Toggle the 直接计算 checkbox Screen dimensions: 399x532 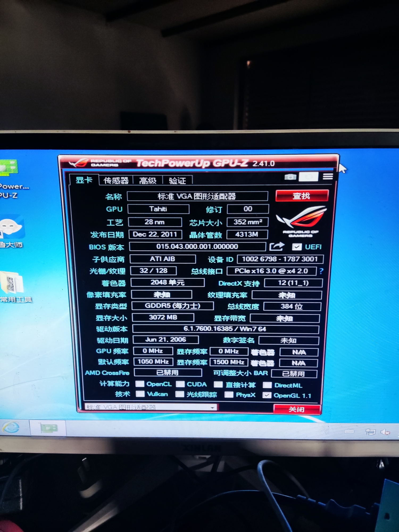218,385
